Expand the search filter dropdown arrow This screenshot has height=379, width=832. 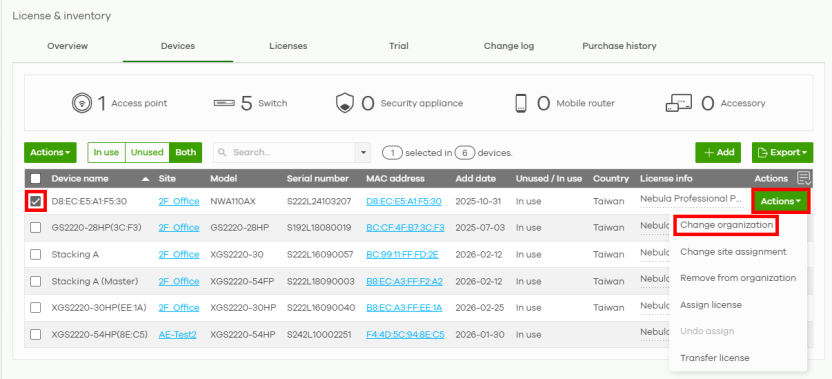pos(363,152)
